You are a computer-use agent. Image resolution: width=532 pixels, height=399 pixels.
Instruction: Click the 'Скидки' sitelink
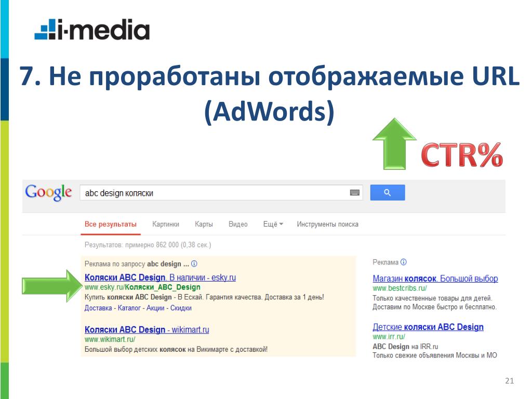coord(181,308)
